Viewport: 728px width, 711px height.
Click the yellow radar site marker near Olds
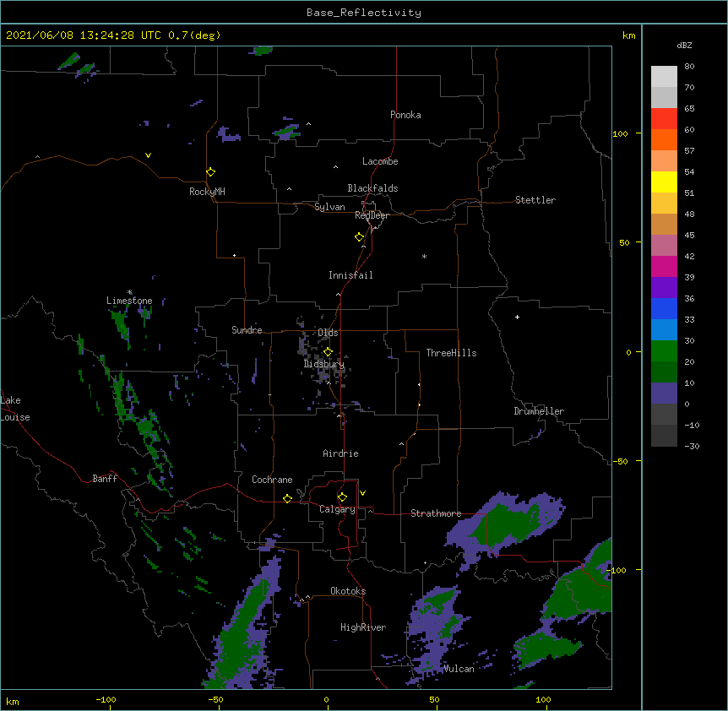click(328, 352)
